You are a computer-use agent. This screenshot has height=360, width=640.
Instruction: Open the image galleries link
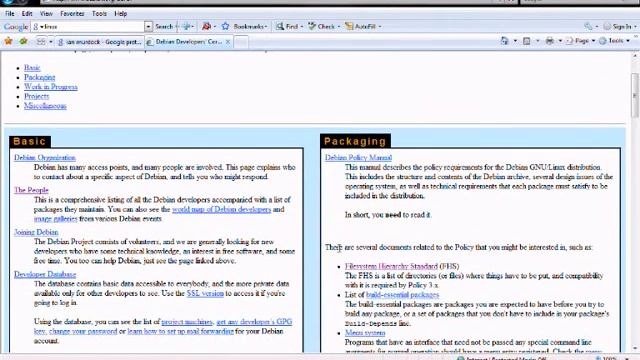(56, 219)
